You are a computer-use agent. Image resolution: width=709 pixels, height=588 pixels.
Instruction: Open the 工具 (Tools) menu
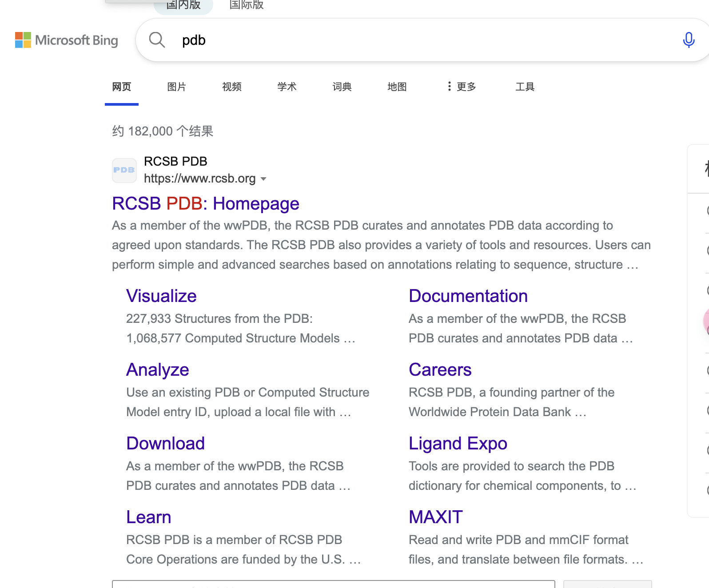[525, 87]
